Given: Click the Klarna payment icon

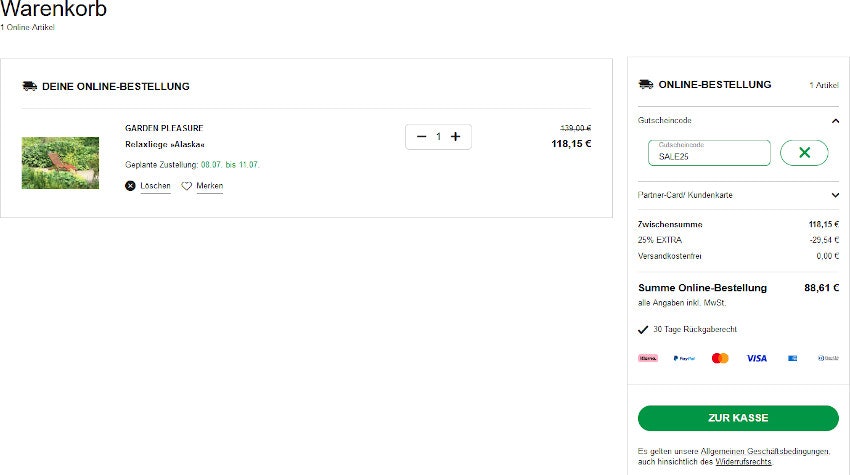Looking at the screenshot, I should tap(648, 358).
